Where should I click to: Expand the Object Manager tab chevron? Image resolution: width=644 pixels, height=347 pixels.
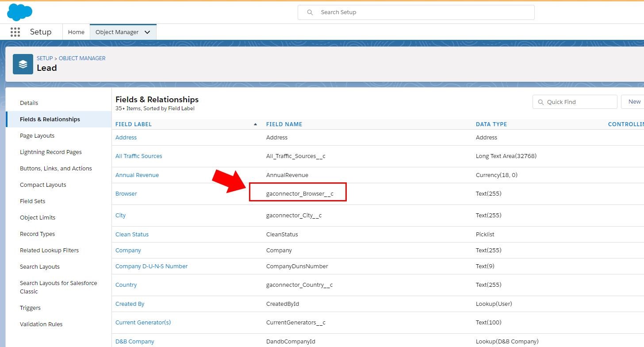[147, 32]
